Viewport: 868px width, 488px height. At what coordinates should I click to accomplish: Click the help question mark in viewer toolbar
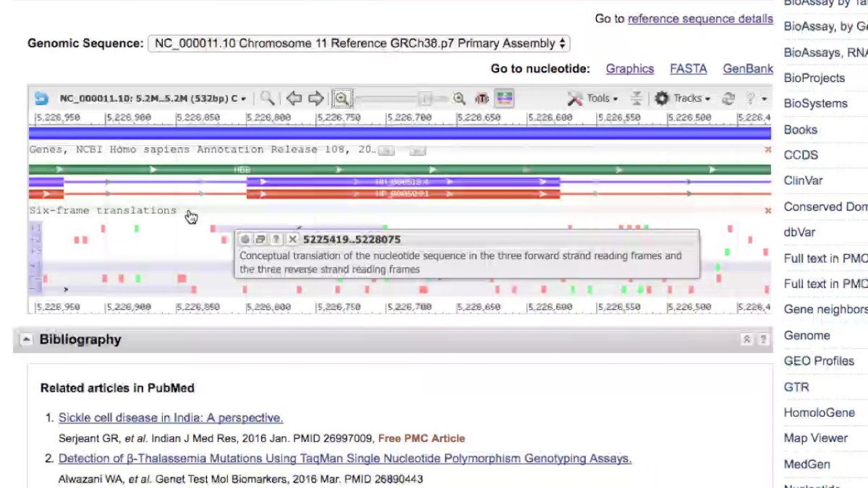(751, 98)
